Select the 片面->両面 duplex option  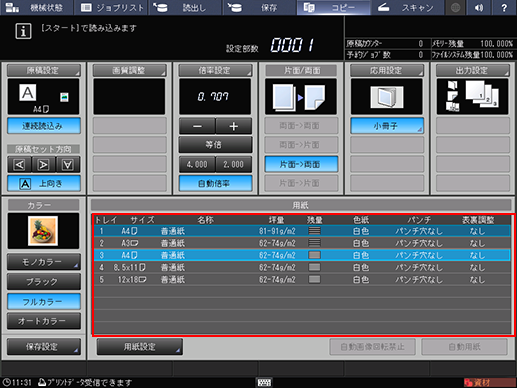point(301,164)
